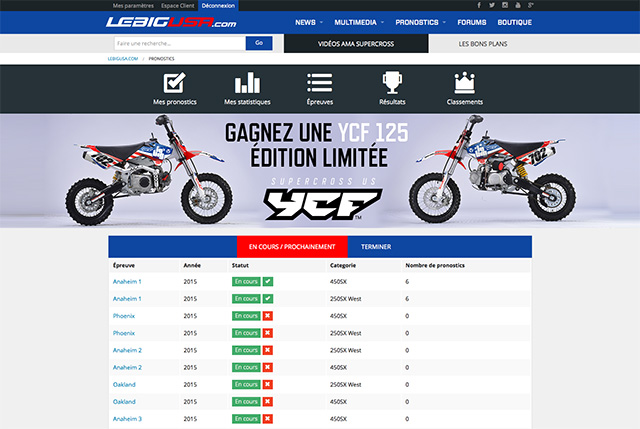Click Nombre de pronostics column header
The image size is (640, 429).
tap(435, 265)
